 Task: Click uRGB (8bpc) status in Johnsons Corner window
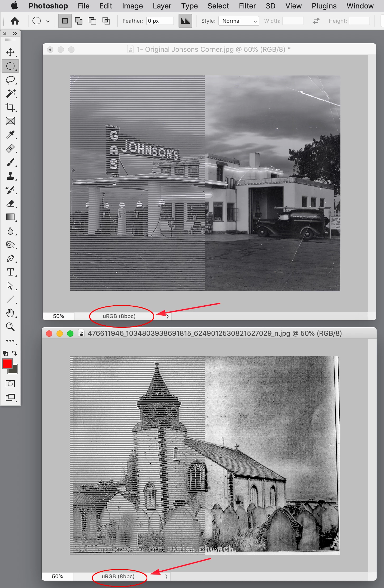119,316
